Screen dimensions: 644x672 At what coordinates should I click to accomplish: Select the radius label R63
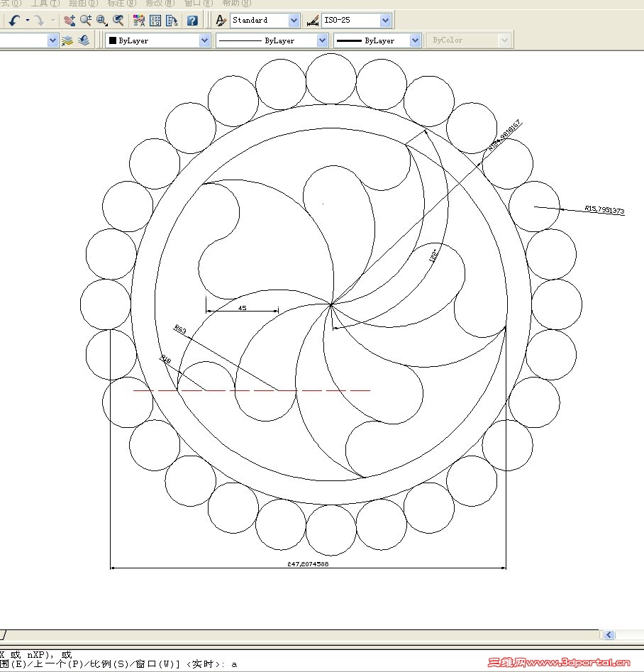pyautogui.click(x=180, y=329)
